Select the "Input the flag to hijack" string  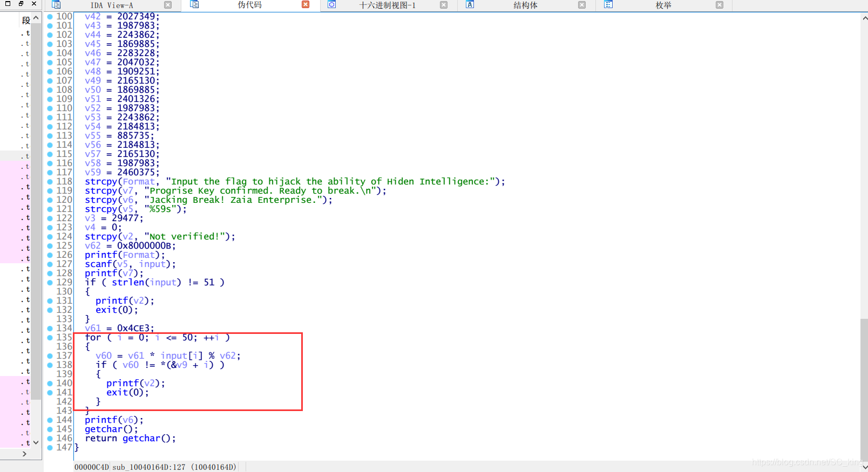pyautogui.click(x=330, y=182)
